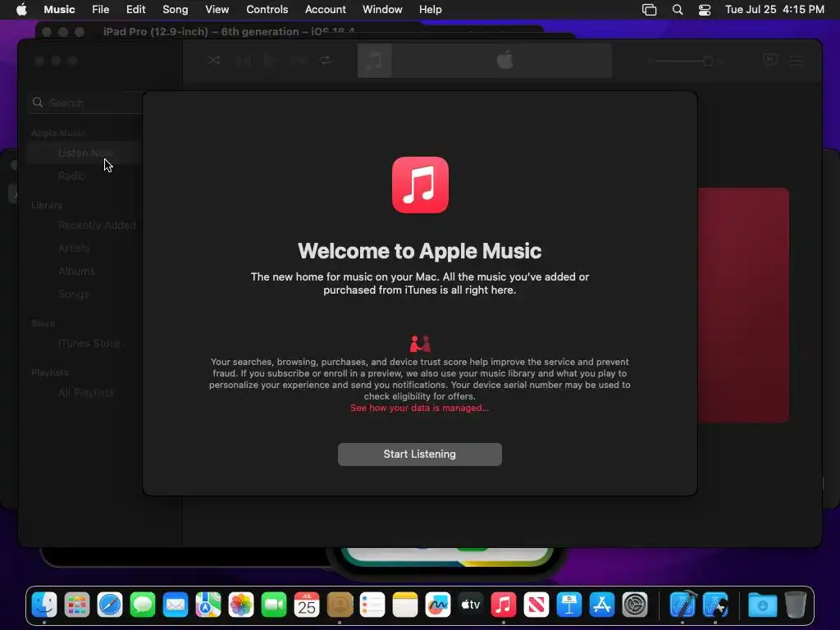This screenshot has height=630, width=840.
Task: Launch FaceTime from the Dock
Action: [x=274, y=605]
